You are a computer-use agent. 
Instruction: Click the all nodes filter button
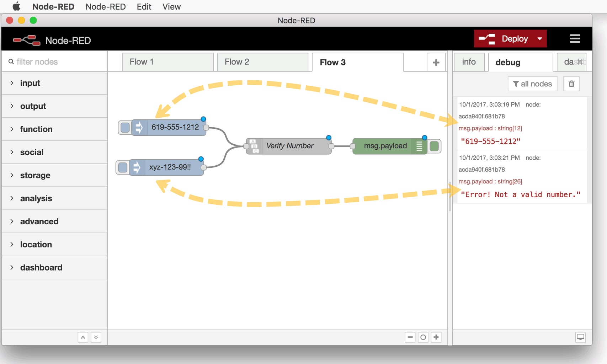532,84
